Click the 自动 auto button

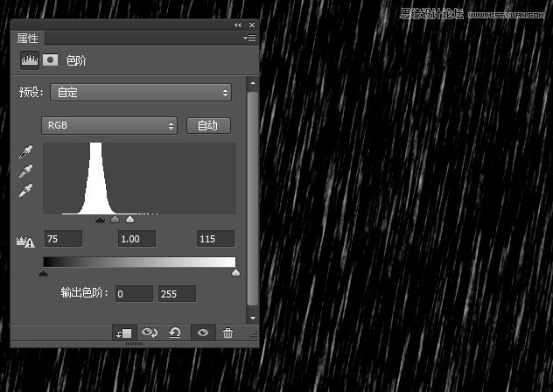[208, 126]
